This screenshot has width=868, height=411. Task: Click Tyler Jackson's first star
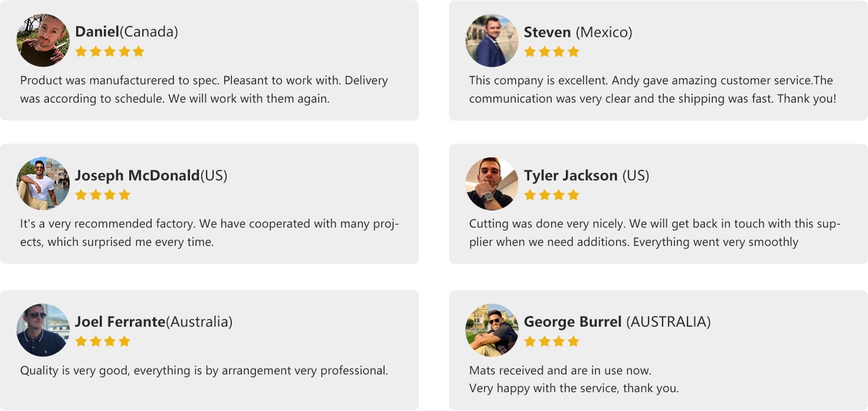click(530, 195)
